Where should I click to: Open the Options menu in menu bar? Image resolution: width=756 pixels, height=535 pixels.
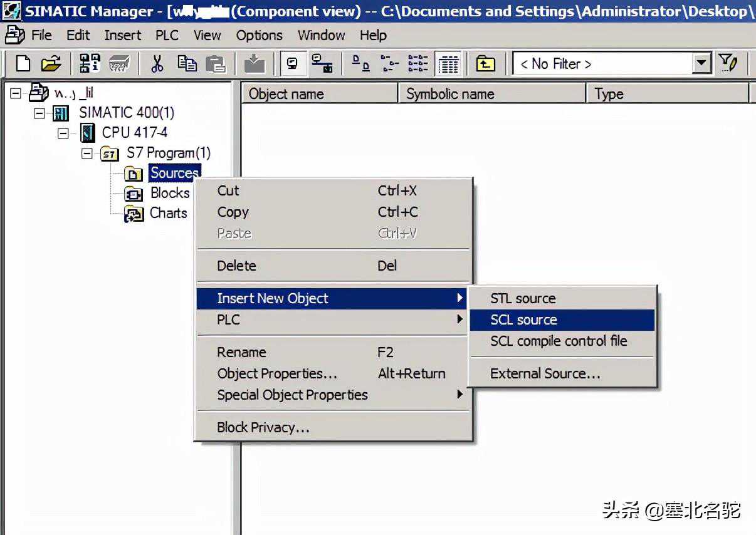click(x=259, y=35)
